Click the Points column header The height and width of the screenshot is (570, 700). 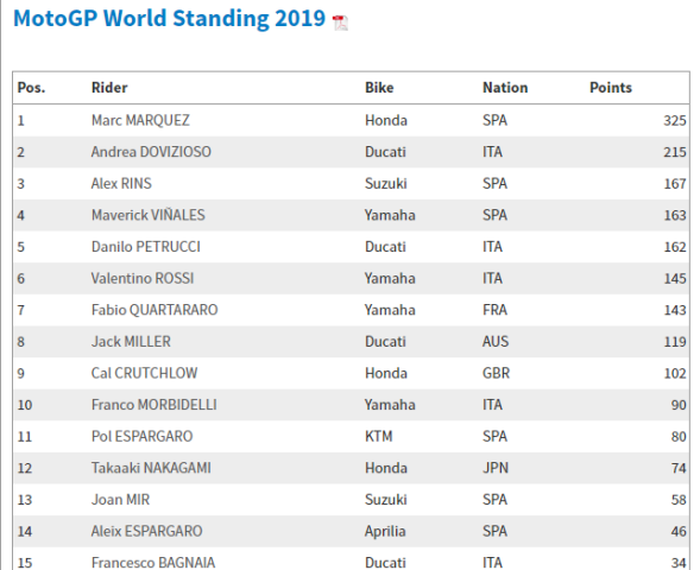pos(610,87)
